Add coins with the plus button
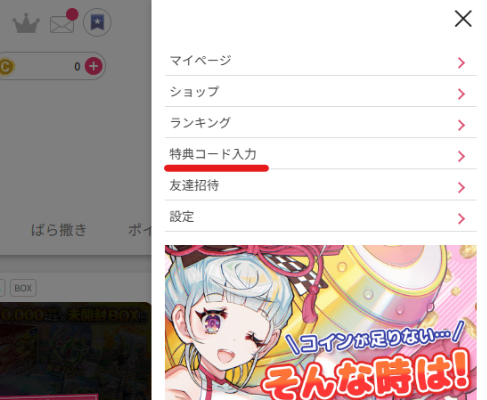 pos(94,66)
